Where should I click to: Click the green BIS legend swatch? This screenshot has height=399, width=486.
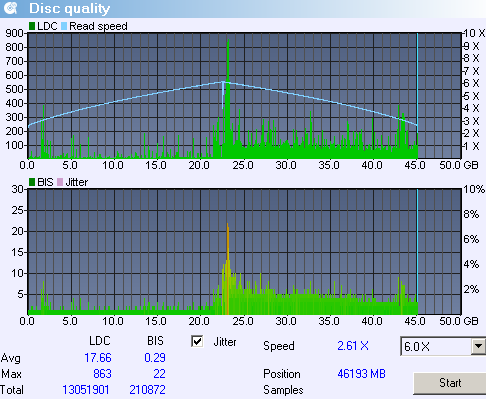(x=32, y=182)
